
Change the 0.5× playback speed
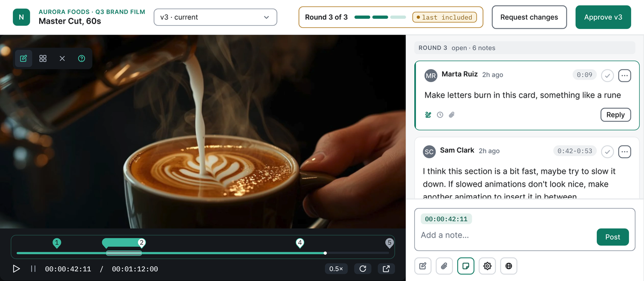(336, 269)
